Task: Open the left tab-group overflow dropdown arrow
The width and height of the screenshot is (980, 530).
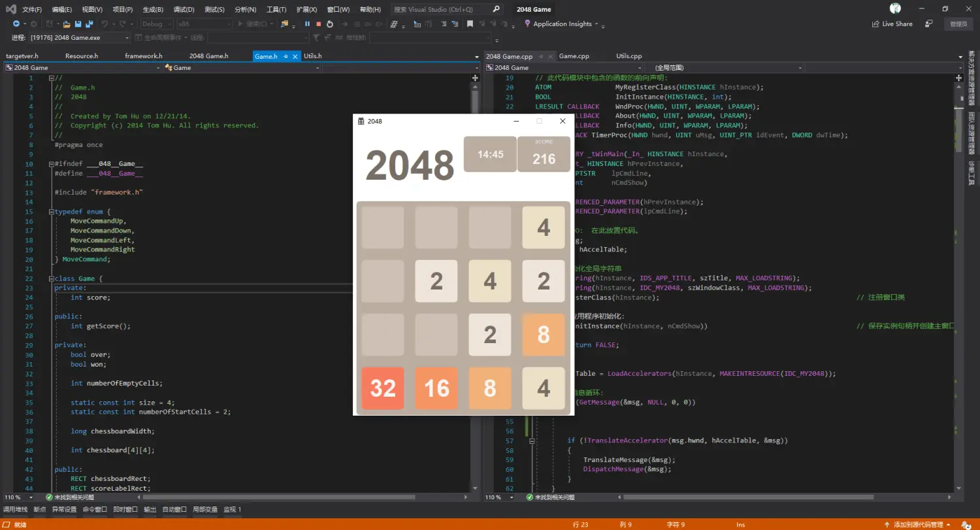Action: pyautogui.click(x=476, y=57)
